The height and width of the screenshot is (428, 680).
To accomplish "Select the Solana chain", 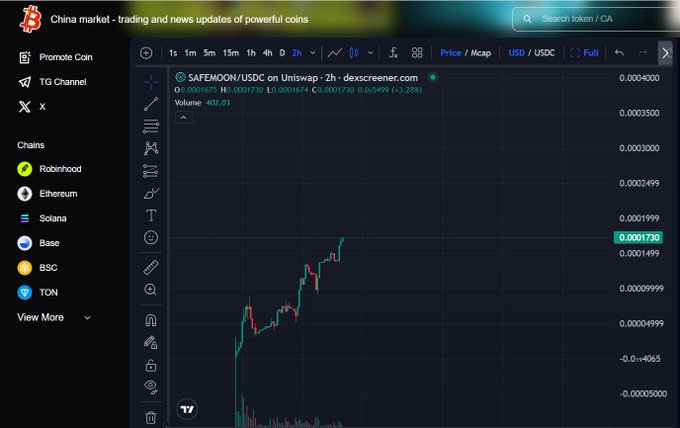I will (42, 218).
